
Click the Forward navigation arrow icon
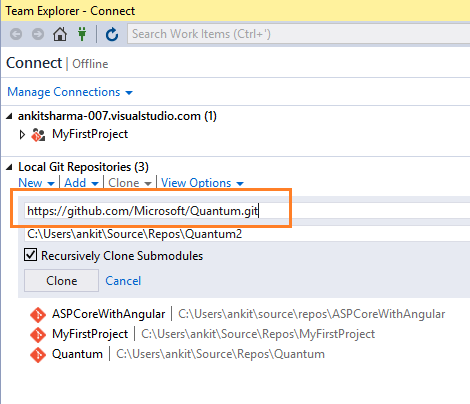tap(38, 34)
